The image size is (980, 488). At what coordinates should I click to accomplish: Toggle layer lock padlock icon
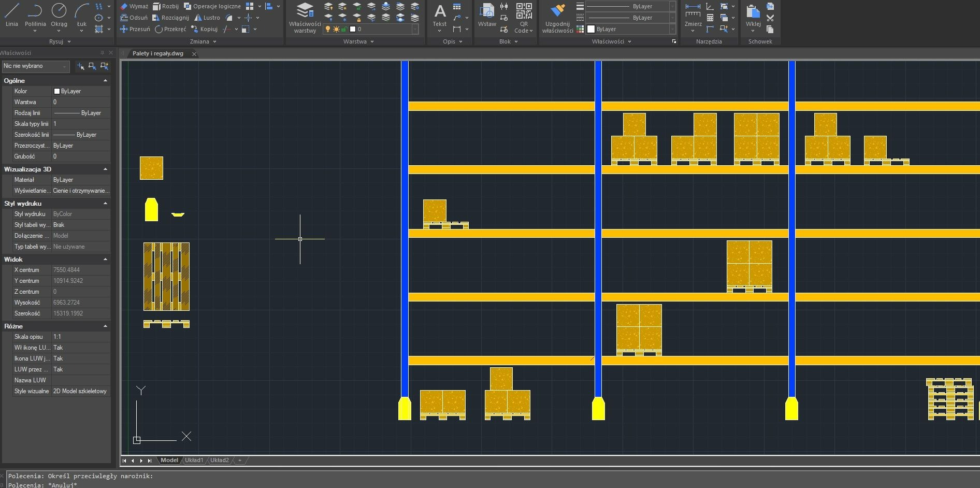(344, 30)
